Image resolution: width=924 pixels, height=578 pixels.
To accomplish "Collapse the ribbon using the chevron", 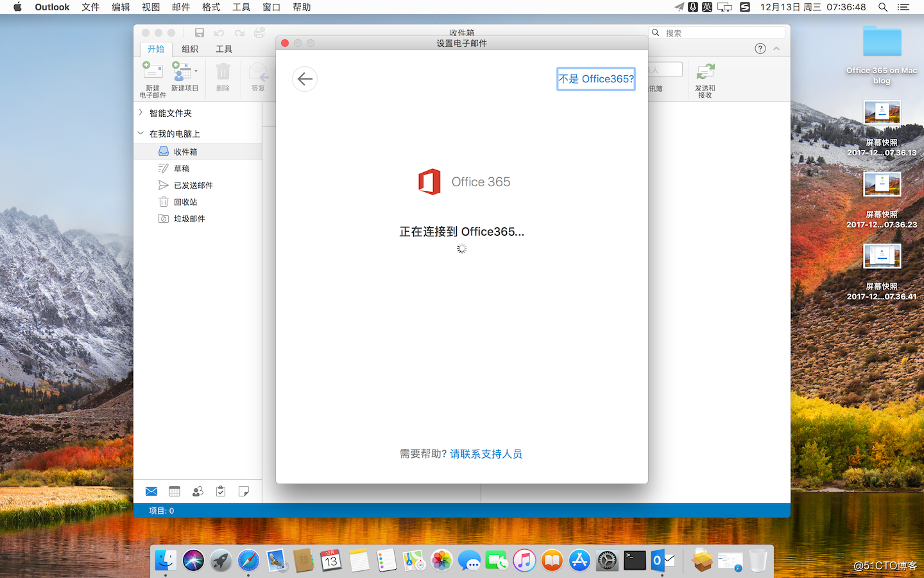I will coord(776,49).
